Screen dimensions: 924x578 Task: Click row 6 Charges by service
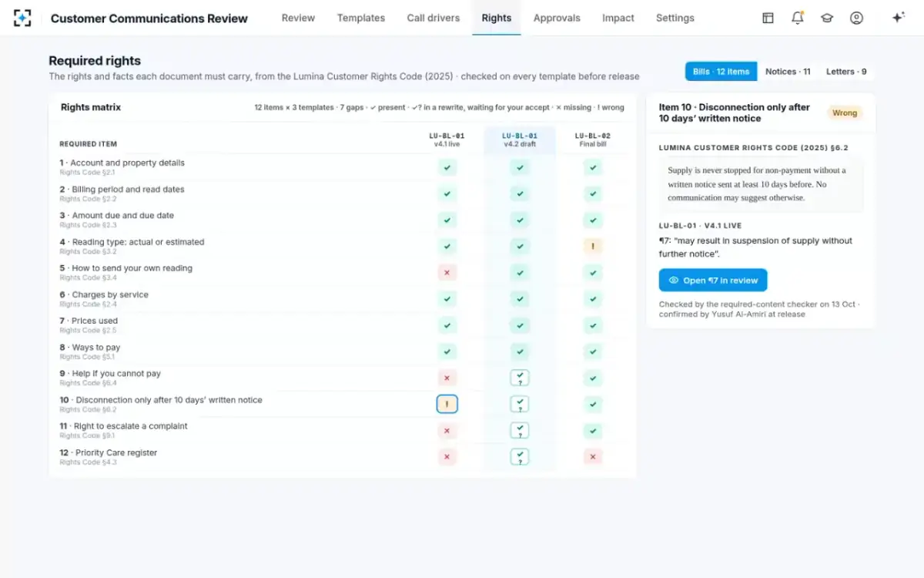pyautogui.click(x=343, y=298)
